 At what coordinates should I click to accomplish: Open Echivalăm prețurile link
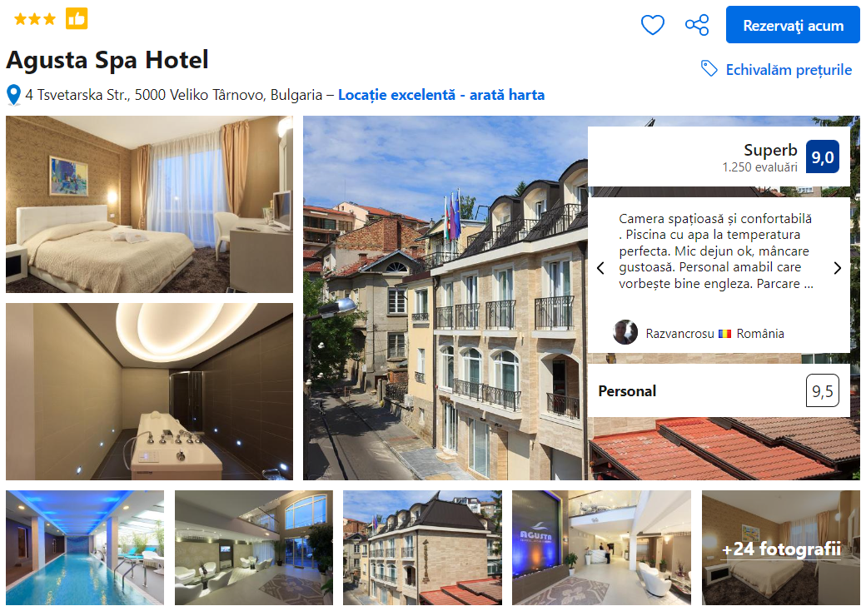coord(789,70)
